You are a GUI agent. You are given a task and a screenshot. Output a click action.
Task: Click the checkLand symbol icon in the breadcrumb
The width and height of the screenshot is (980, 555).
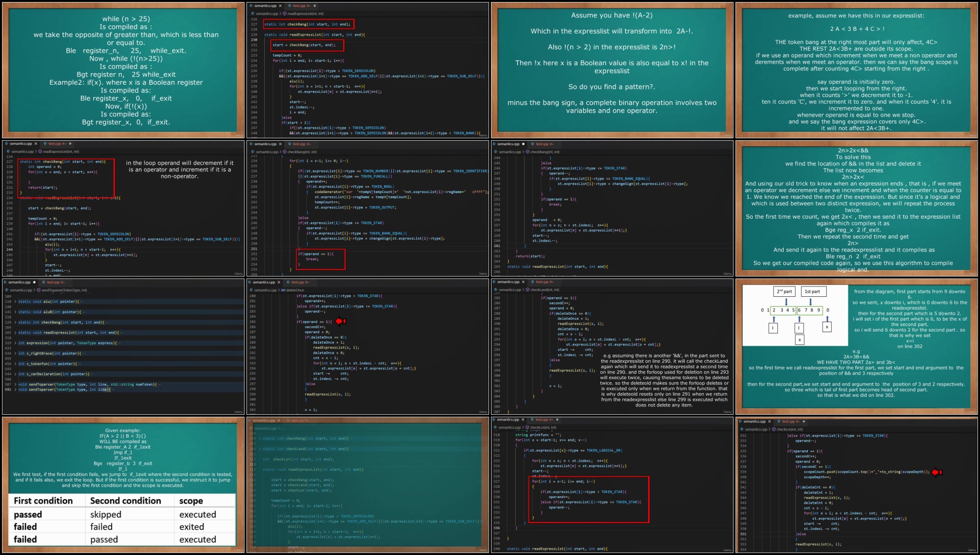(x=527, y=290)
